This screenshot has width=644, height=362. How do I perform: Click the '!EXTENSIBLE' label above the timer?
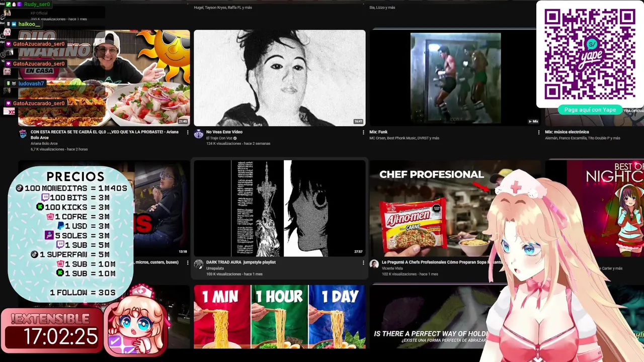coord(50,319)
